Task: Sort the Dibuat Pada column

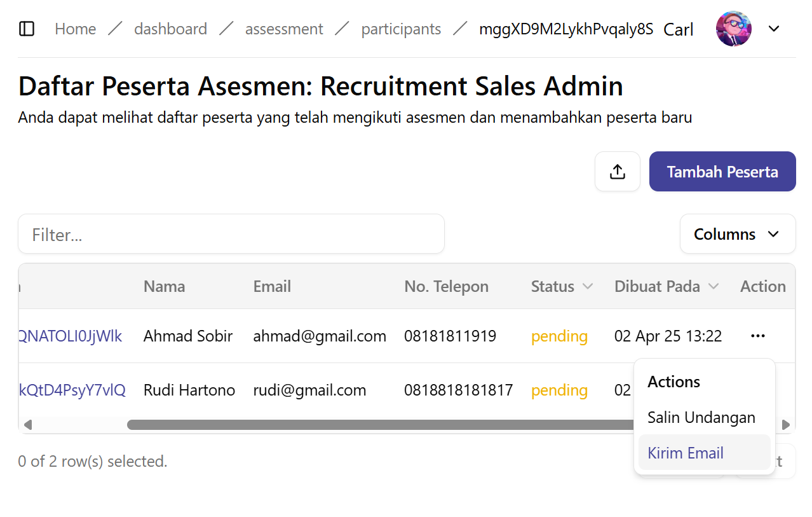Action: (x=714, y=286)
